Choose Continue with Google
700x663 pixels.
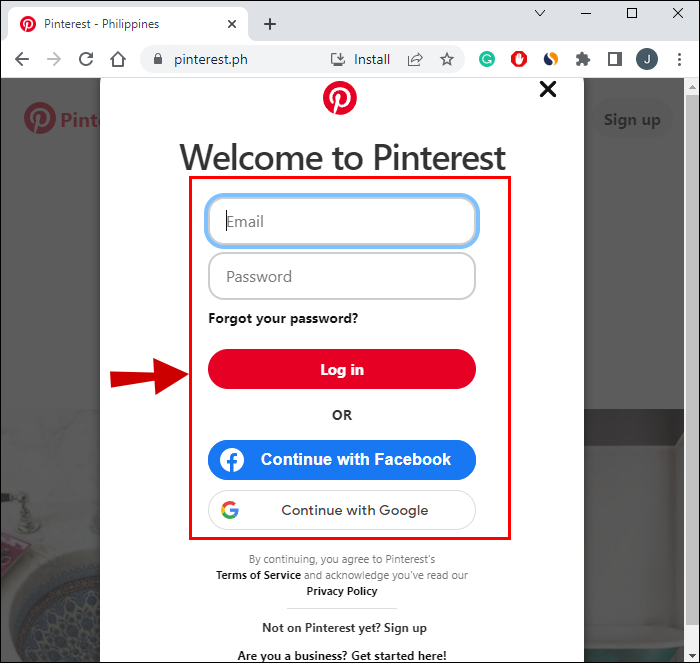[x=342, y=510]
